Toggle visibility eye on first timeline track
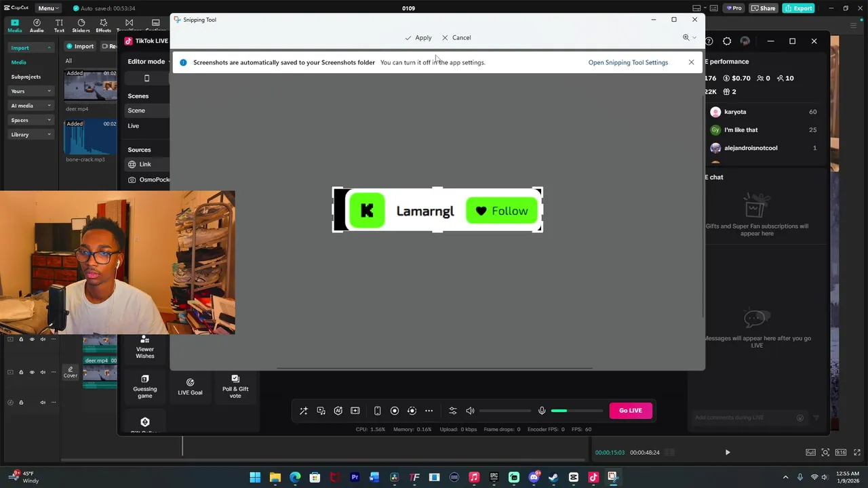Screen dimensions: 868x488 32,339
